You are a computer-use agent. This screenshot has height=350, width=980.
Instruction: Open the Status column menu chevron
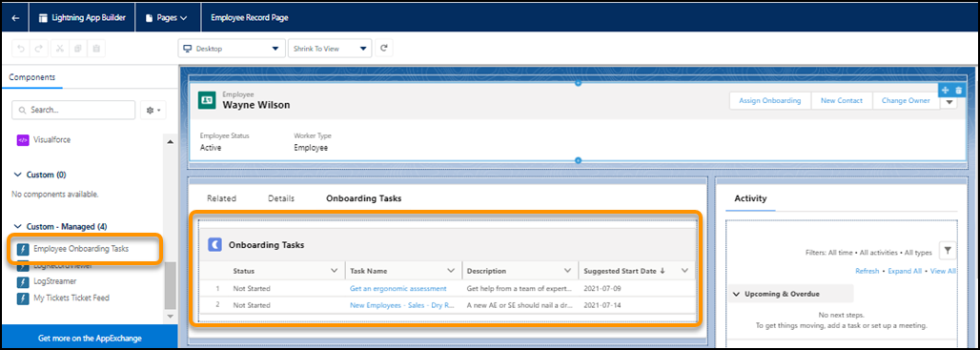tap(333, 271)
